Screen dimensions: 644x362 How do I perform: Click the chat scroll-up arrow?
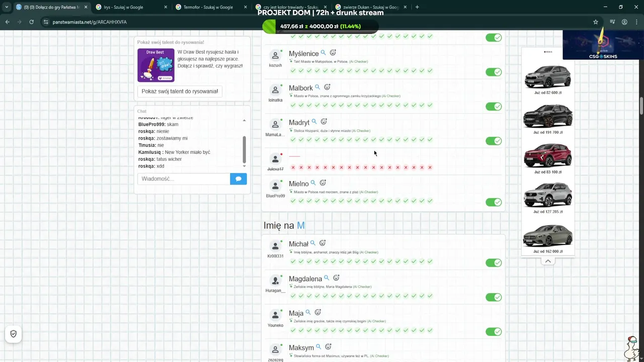tap(245, 121)
